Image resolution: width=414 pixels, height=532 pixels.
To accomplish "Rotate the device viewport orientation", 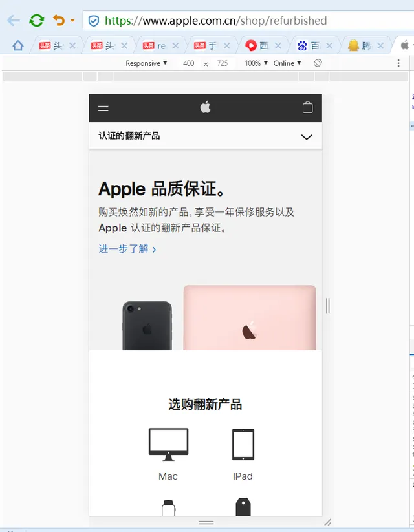I will (318, 63).
